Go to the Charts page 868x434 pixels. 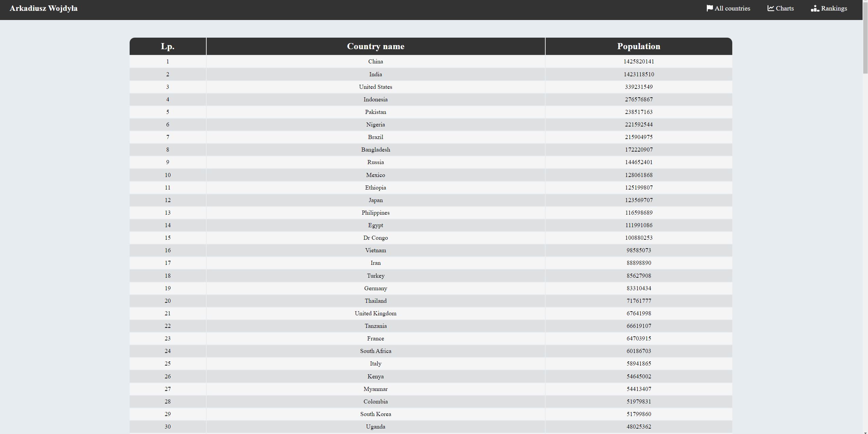click(785, 8)
